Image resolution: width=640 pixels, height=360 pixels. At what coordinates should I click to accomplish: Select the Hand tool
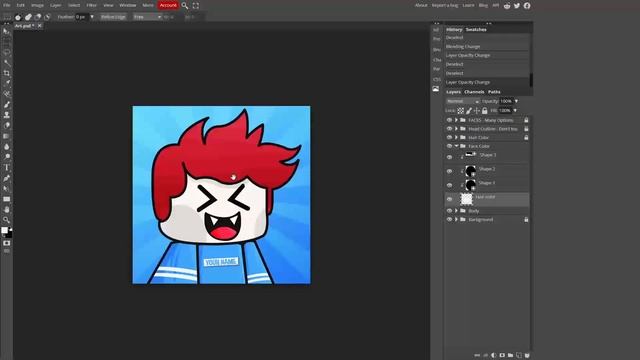(6, 210)
